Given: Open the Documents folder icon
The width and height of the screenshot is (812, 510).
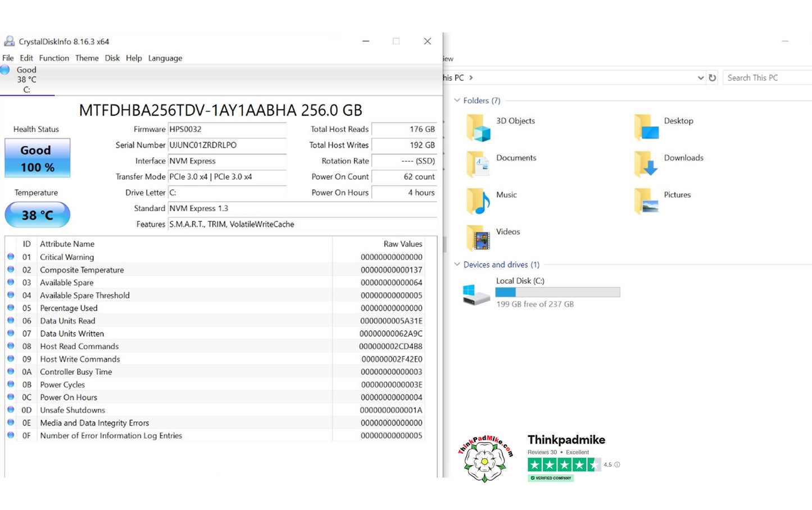Looking at the screenshot, I should click(478, 164).
